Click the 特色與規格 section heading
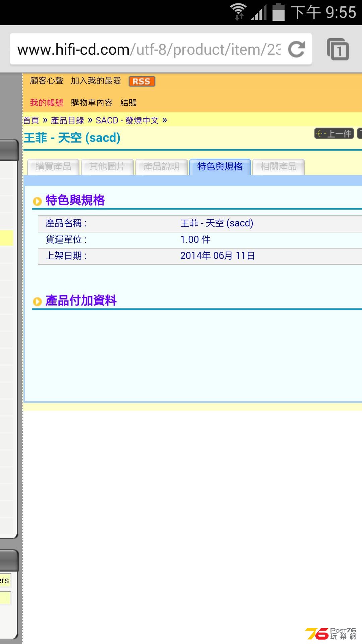The height and width of the screenshot is (644, 362). pos(75,200)
